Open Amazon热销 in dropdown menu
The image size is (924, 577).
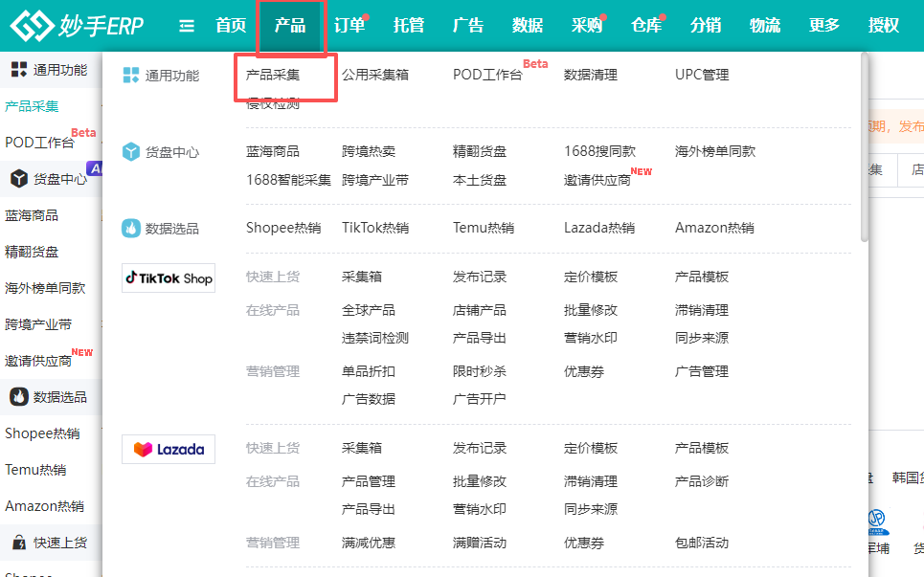click(x=715, y=228)
